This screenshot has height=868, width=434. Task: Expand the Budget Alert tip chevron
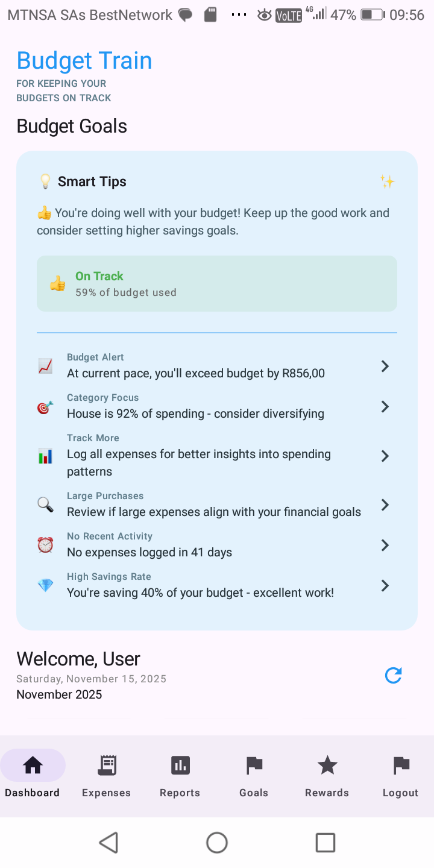385,366
